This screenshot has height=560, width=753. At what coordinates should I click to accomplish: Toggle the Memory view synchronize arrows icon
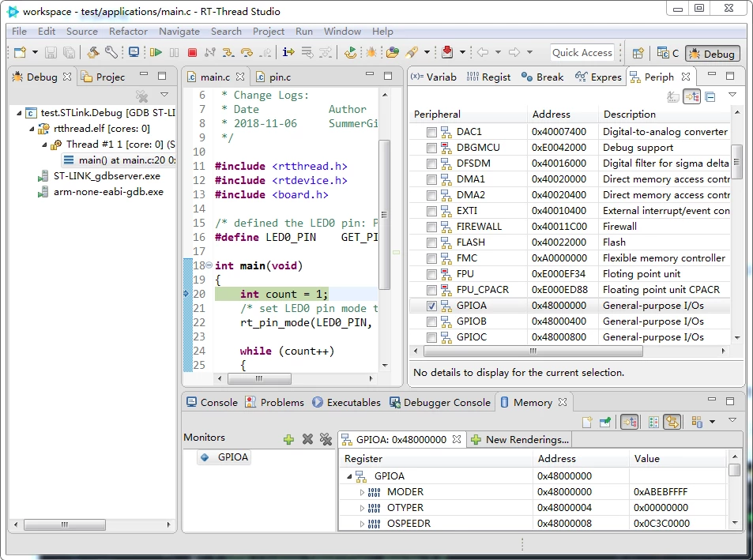[672, 422]
